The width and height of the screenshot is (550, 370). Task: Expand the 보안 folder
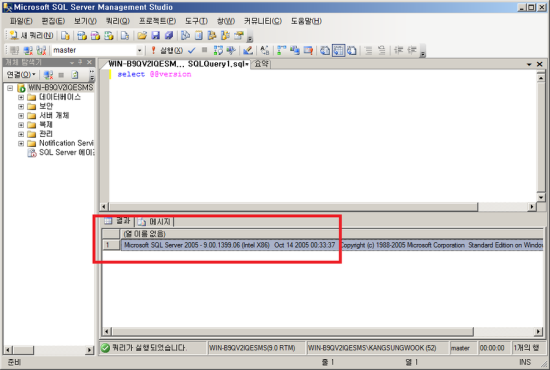point(21,106)
